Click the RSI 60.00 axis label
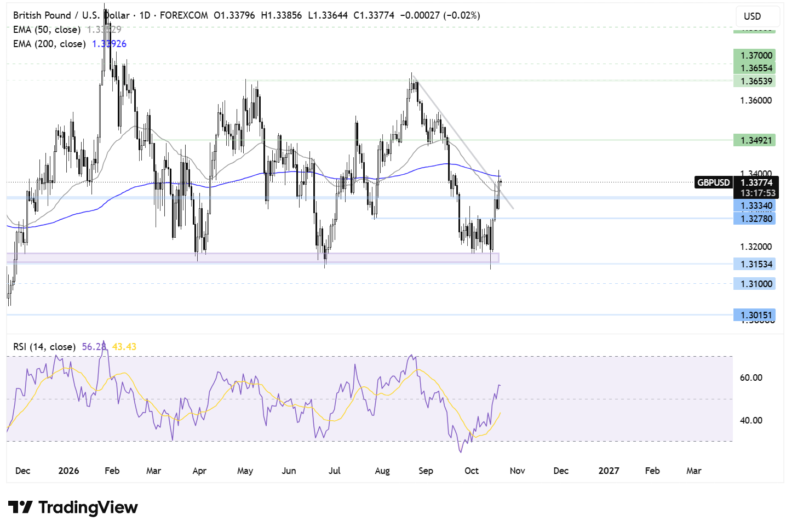Viewport: 792px width, 532px height. tap(751, 377)
